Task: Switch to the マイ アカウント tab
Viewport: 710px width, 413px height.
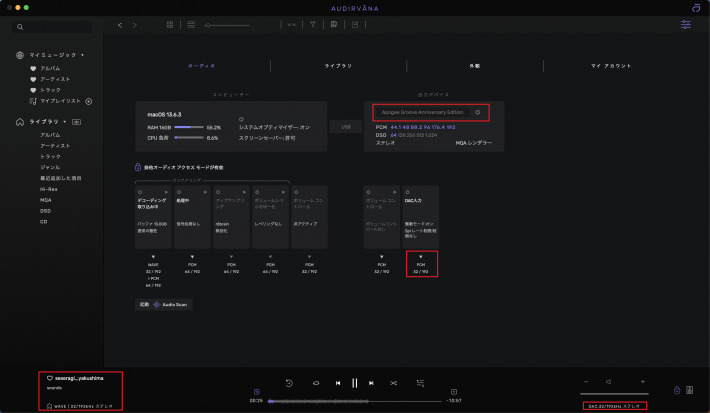Action: [x=609, y=65]
